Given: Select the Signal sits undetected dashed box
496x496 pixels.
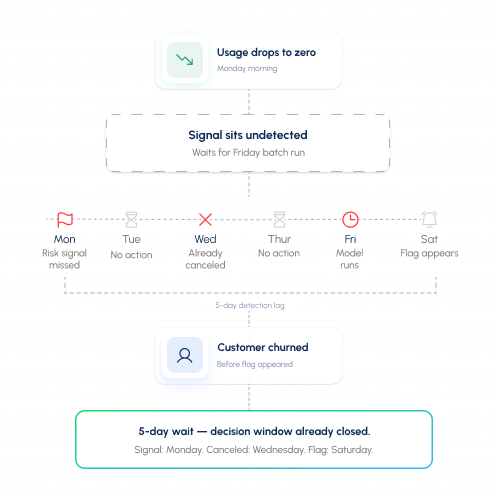Looking at the screenshot, I should pos(248,143).
